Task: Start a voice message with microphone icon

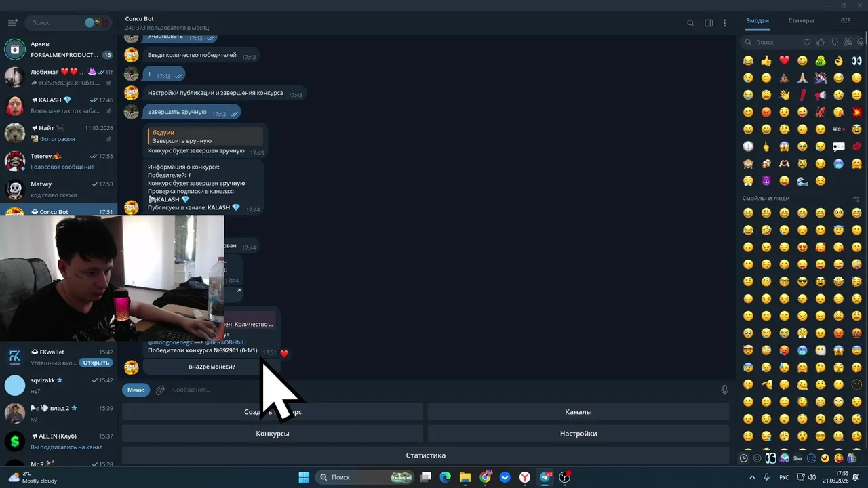Action: point(724,390)
